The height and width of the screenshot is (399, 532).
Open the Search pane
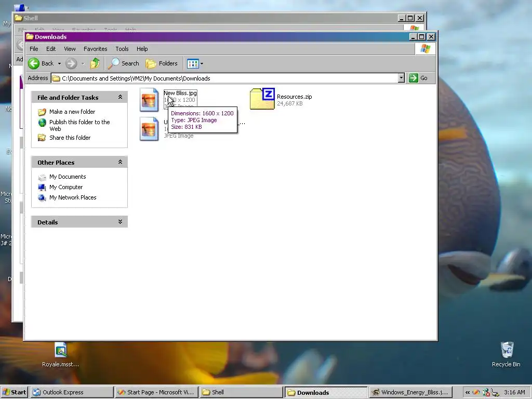[x=124, y=63]
